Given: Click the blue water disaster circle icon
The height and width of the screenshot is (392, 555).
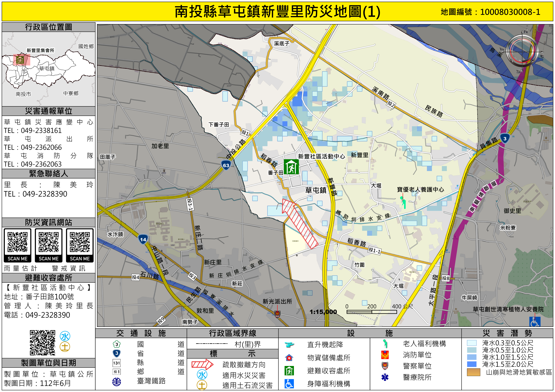Looking at the screenshot, I should click(65, 336).
